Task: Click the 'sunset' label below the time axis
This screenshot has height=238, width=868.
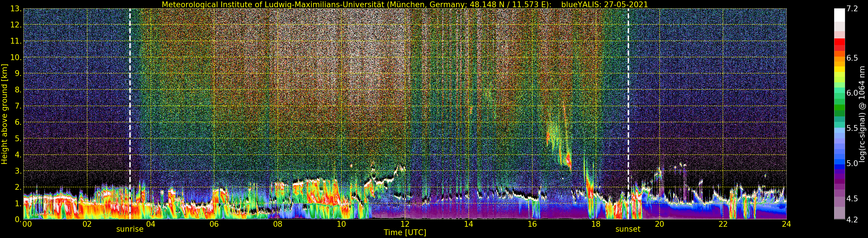Action: click(x=628, y=229)
